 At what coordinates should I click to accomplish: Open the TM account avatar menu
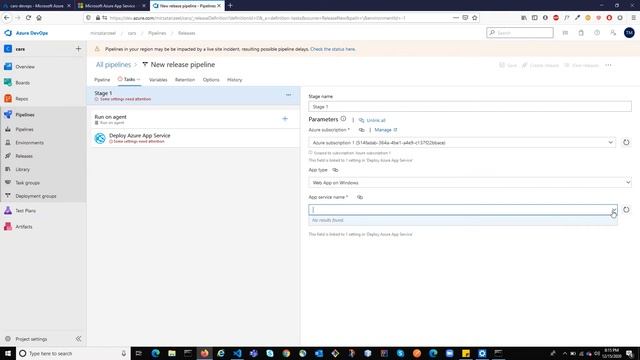tap(629, 33)
